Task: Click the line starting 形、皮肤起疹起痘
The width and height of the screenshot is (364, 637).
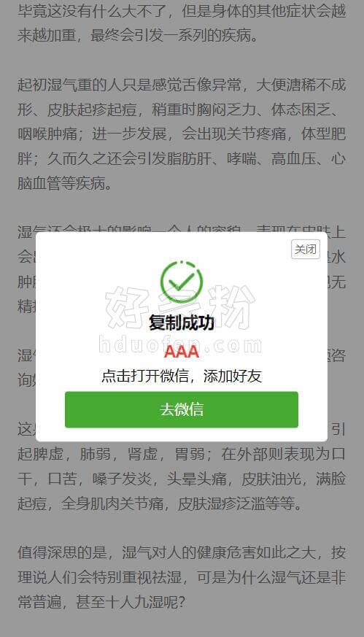Action: click(x=177, y=109)
